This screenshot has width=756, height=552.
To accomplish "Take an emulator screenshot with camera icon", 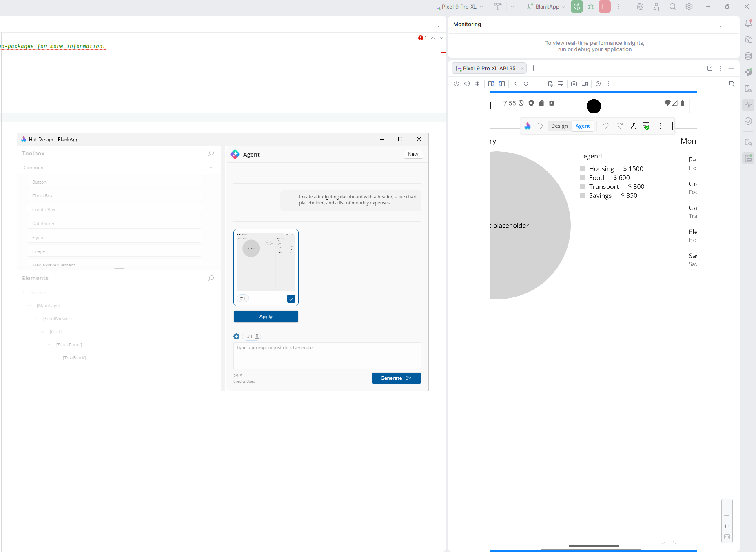I will (x=574, y=84).
